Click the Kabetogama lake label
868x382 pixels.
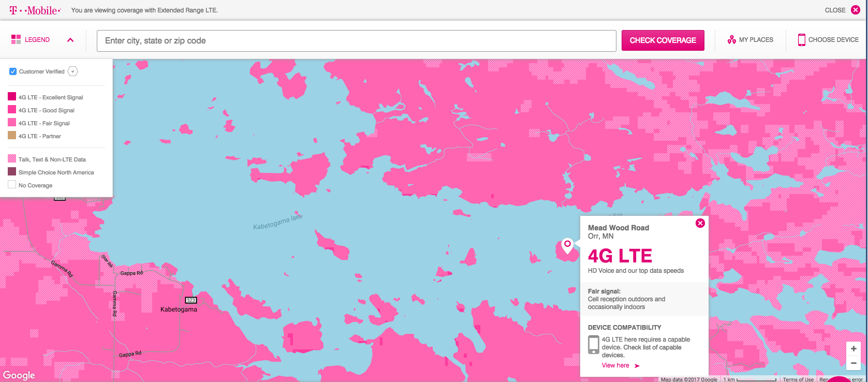(278, 223)
